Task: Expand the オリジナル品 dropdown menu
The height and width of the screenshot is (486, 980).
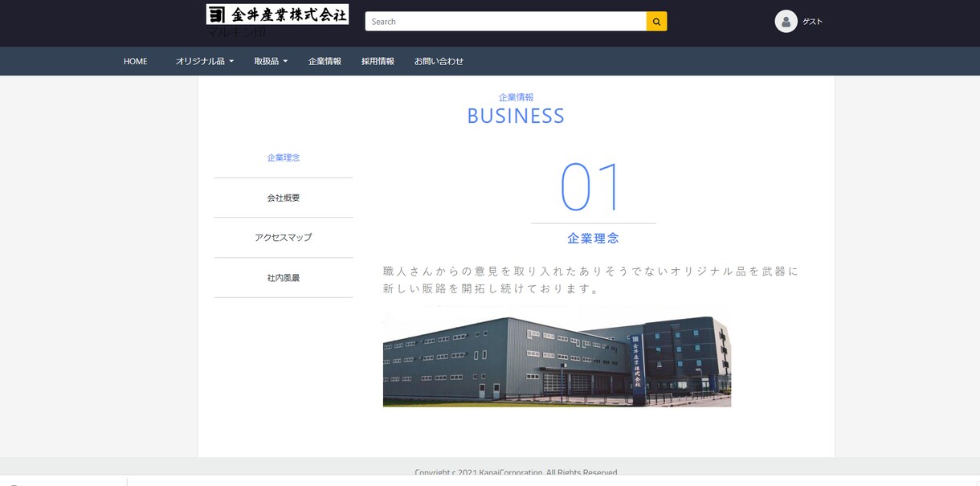Action: 205,61
